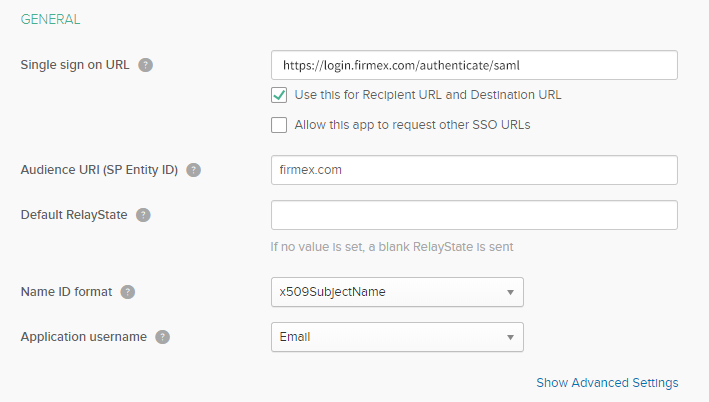The width and height of the screenshot is (709, 402).
Task: Open help icon beside Audience URI (SP Entity ID)
Action: (x=194, y=170)
